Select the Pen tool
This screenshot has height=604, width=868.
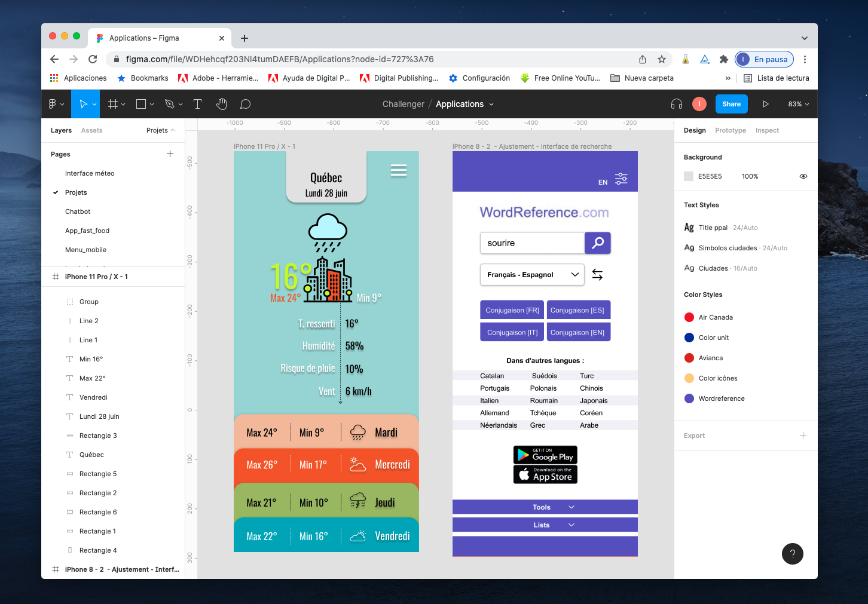click(x=170, y=104)
